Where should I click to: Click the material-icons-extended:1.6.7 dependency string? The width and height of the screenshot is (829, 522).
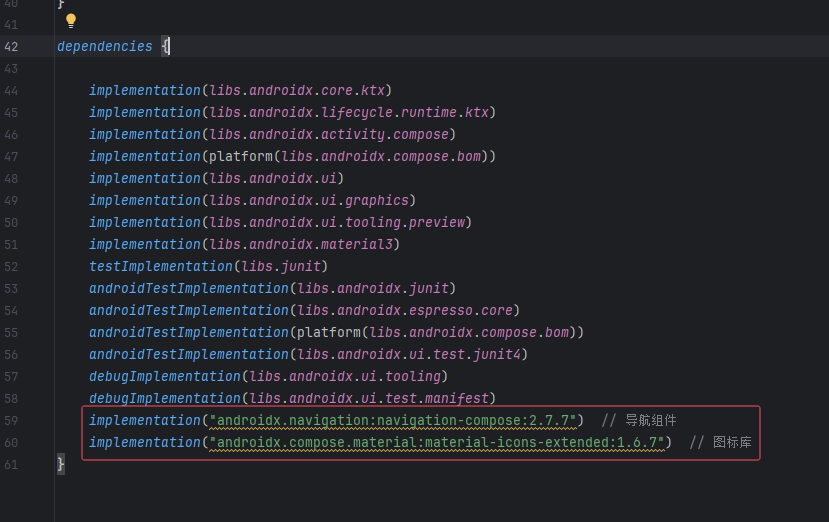[437, 443]
